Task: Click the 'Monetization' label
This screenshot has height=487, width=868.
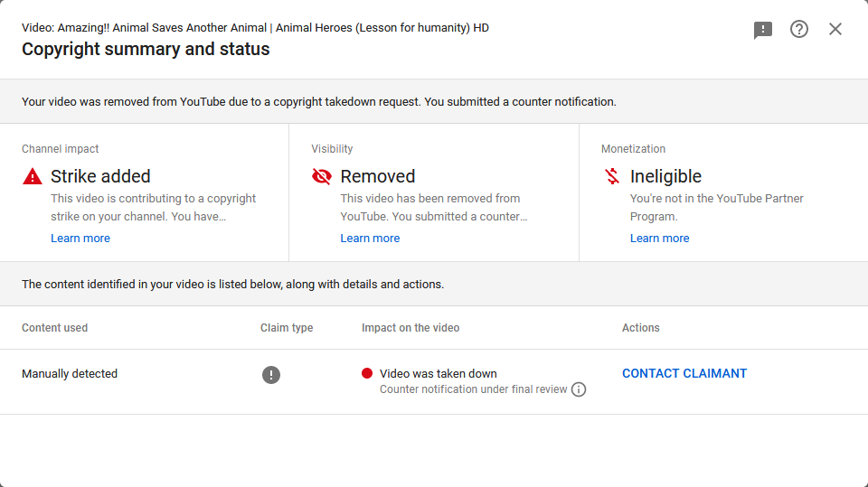Action: click(x=633, y=149)
